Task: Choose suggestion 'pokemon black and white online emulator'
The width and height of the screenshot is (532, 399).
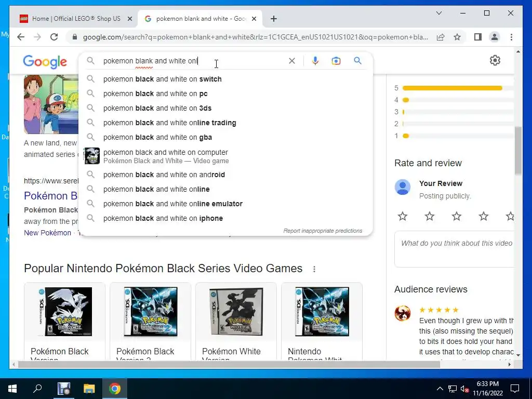Action: point(225,204)
